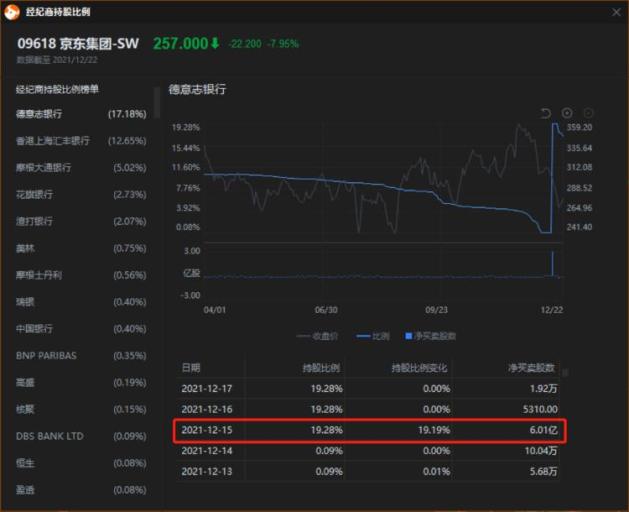
Task: Click the 6.01亿 net shares value
Action: 543,430
